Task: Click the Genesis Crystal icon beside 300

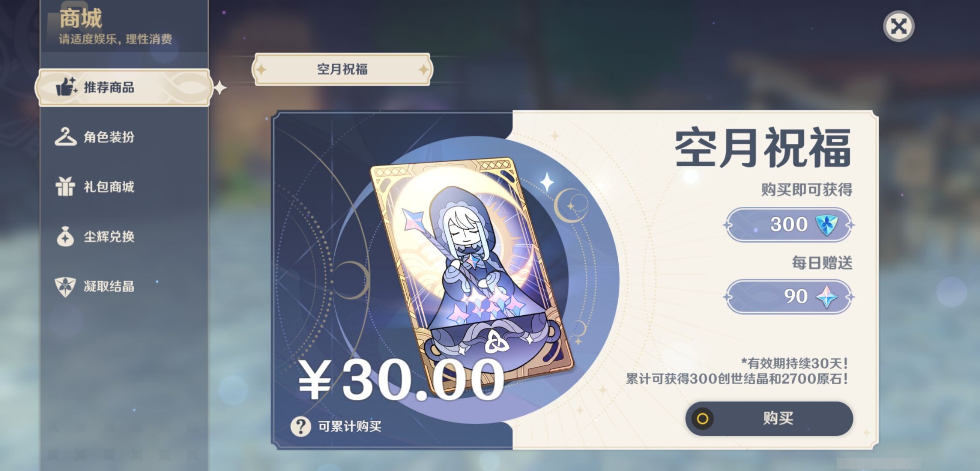Action: click(827, 225)
